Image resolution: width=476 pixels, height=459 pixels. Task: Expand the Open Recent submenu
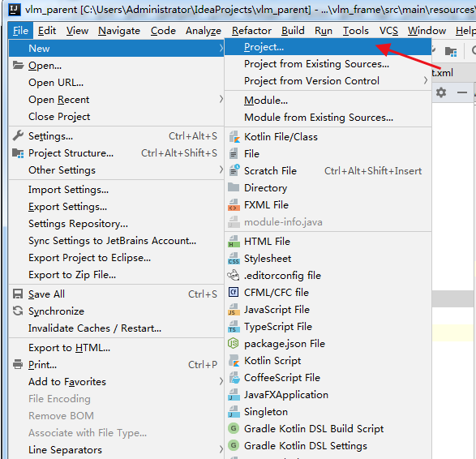117,100
